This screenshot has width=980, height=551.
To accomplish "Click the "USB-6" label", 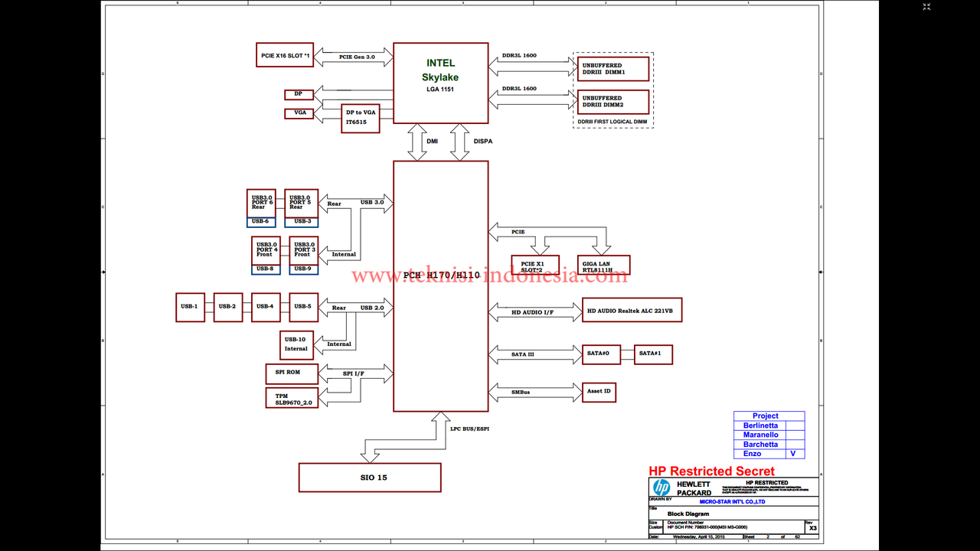I will tap(261, 222).
